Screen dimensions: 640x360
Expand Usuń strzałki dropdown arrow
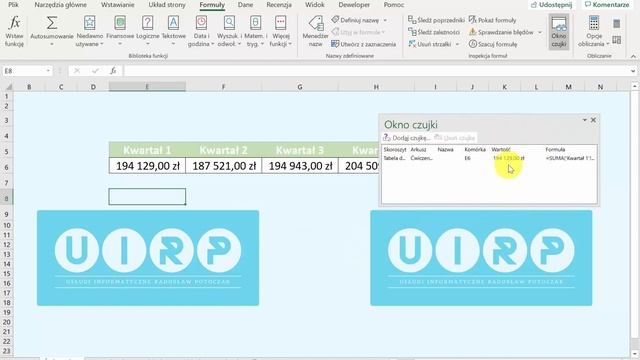pos(457,44)
